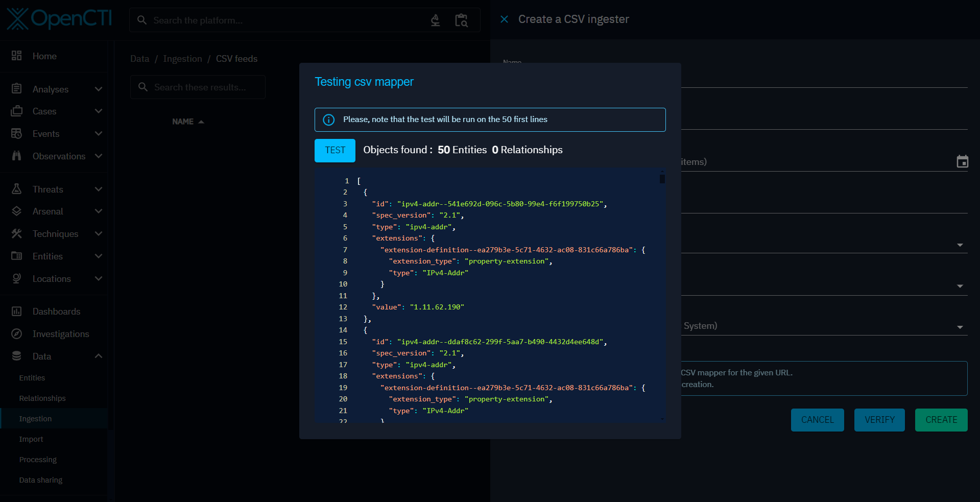Open the calendar date picker icon
This screenshot has width=980, height=502.
point(962,161)
